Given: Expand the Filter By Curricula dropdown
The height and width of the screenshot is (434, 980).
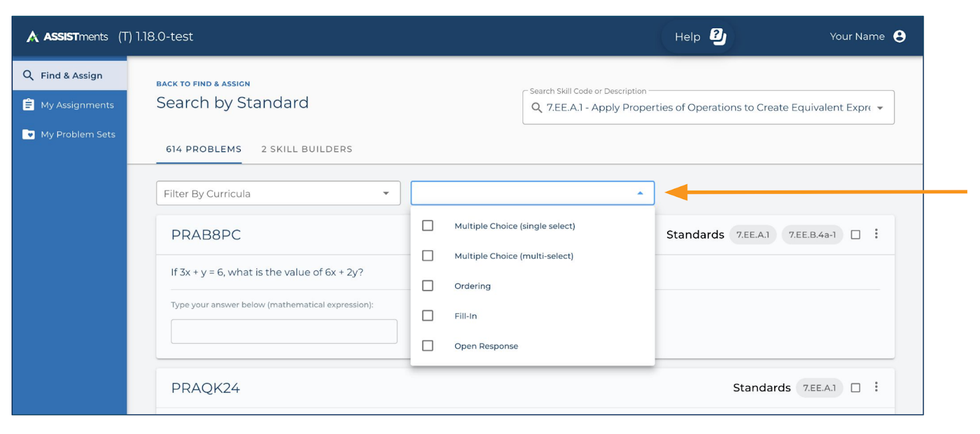Looking at the screenshot, I should coord(386,194).
